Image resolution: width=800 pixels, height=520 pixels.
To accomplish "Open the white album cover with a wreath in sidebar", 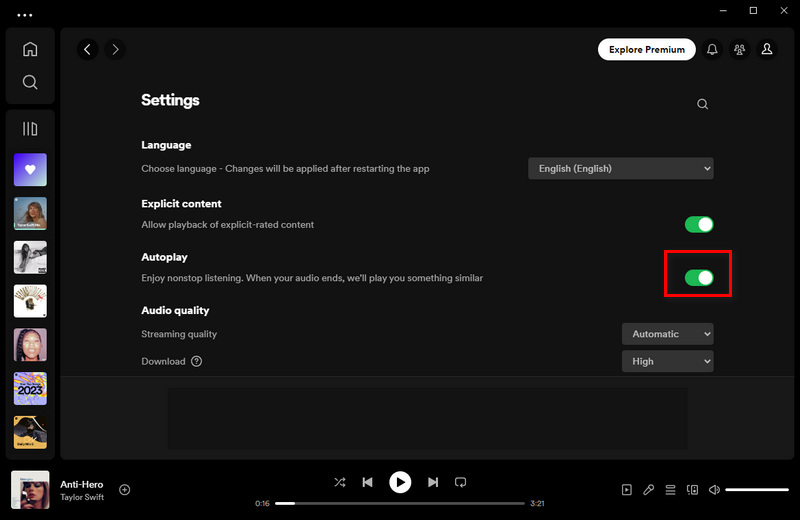I will [x=30, y=301].
